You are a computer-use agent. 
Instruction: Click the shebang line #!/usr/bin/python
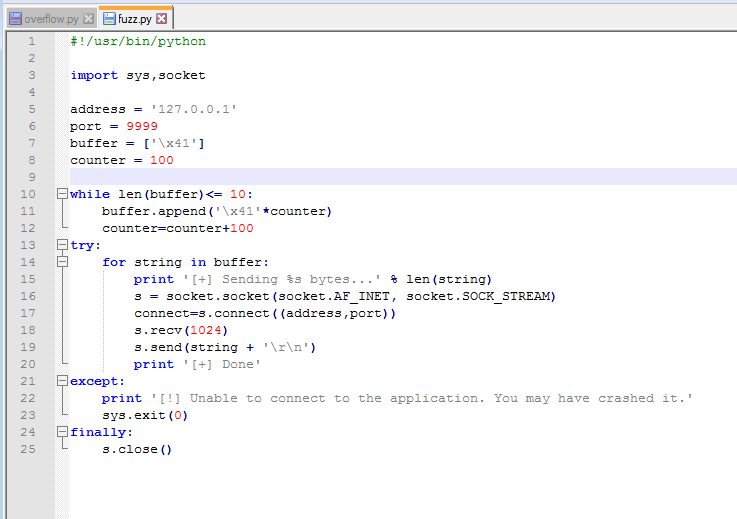(x=138, y=41)
